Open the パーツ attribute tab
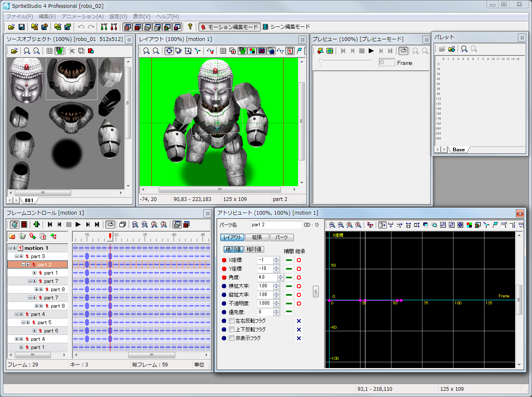Screen dimensions: 532x397 click(282, 237)
